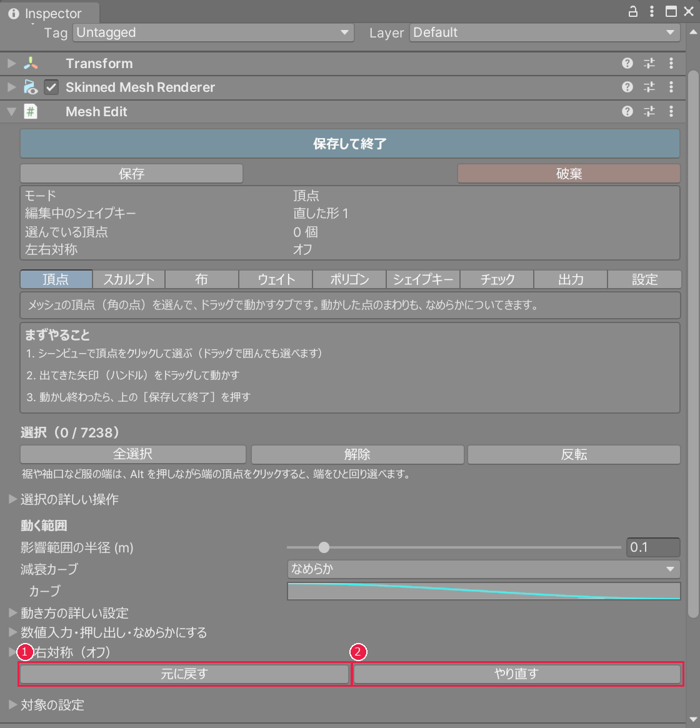Click the 影響範囲の半径 slider handle
The height and width of the screenshot is (728, 700).
click(x=324, y=547)
